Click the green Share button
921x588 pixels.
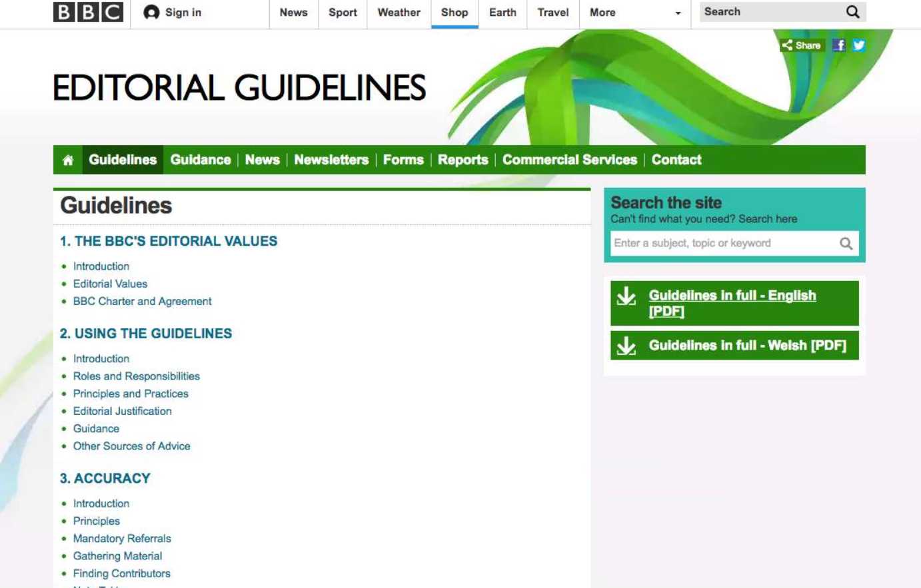(802, 45)
